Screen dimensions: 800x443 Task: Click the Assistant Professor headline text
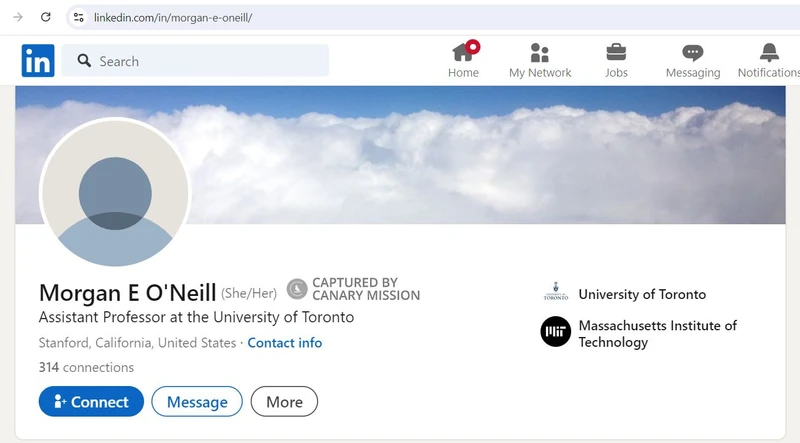(196, 317)
